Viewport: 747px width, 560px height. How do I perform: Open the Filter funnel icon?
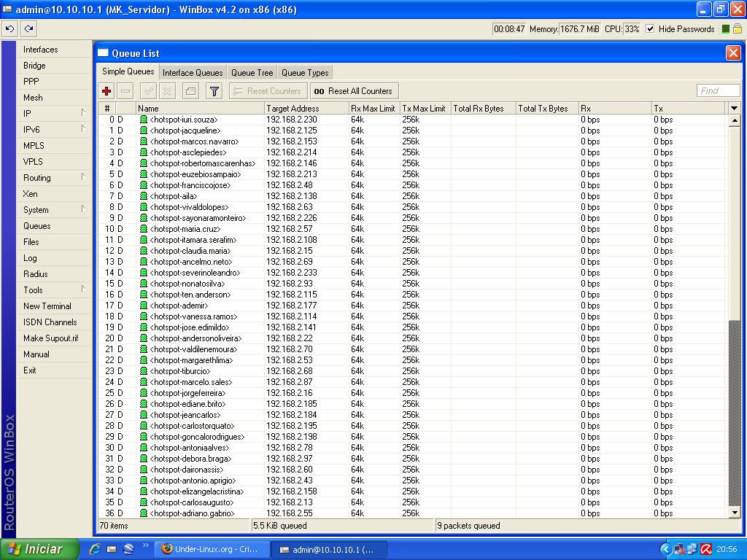click(214, 91)
